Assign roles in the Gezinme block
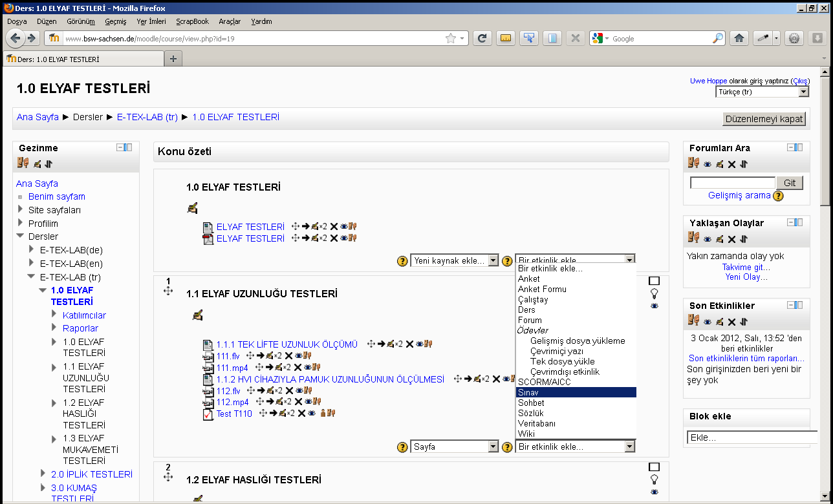This screenshot has width=833, height=504. tap(23, 163)
